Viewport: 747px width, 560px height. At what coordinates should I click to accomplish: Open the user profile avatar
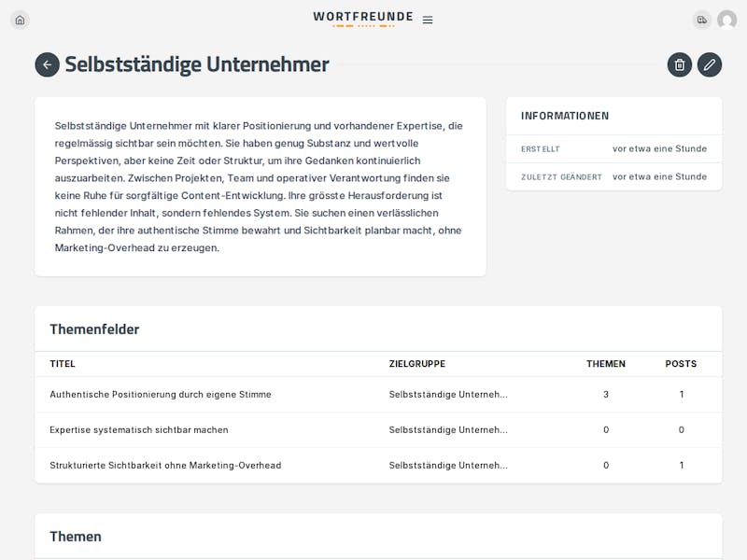(727, 20)
